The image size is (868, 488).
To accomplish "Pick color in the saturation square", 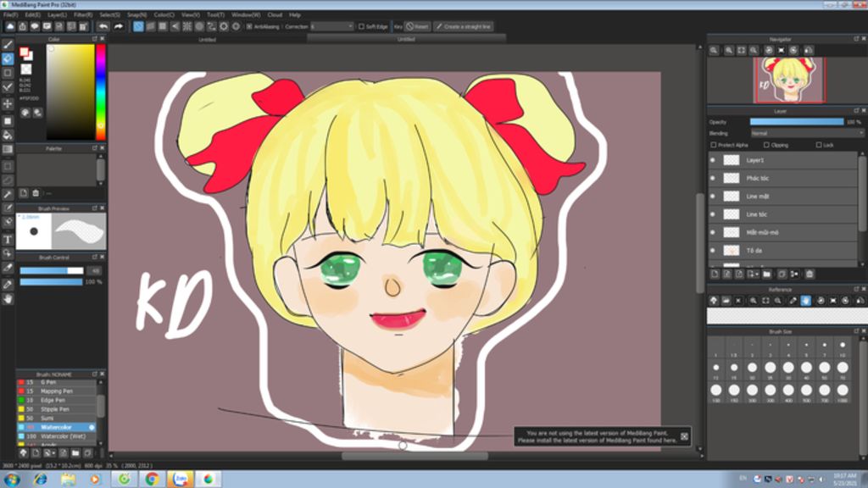I will [x=70, y=91].
